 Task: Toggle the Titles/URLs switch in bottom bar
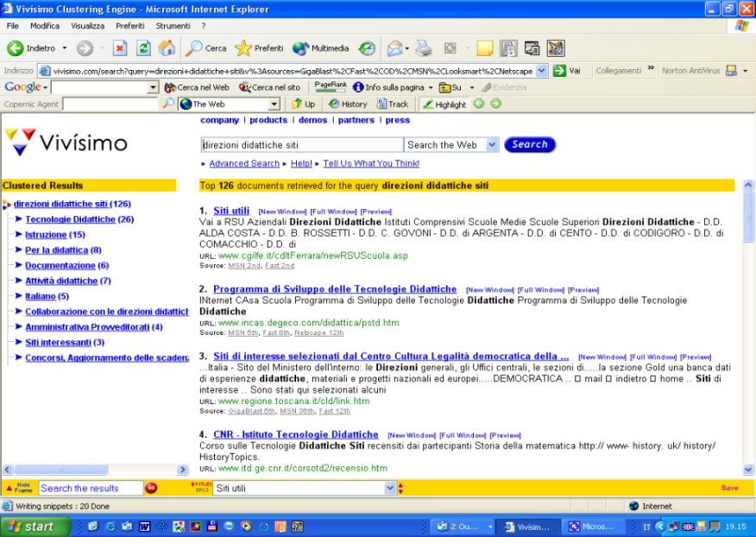202,487
